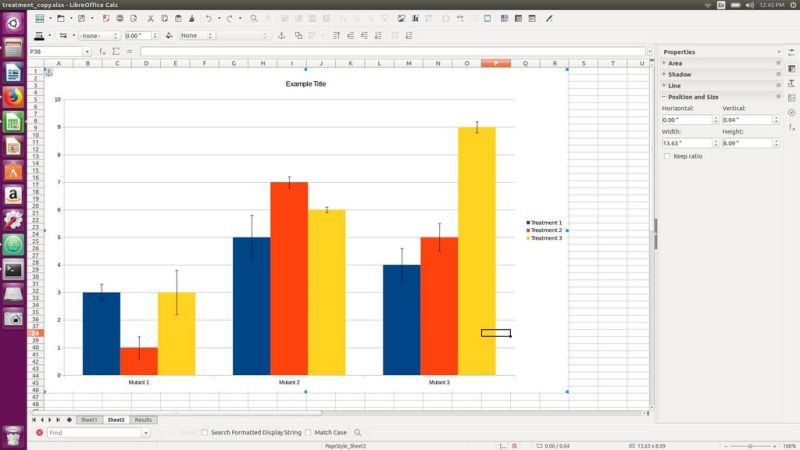This screenshot has height=450, width=800.
Task: Open the Name Box dropdown arrow
Action: click(87, 52)
